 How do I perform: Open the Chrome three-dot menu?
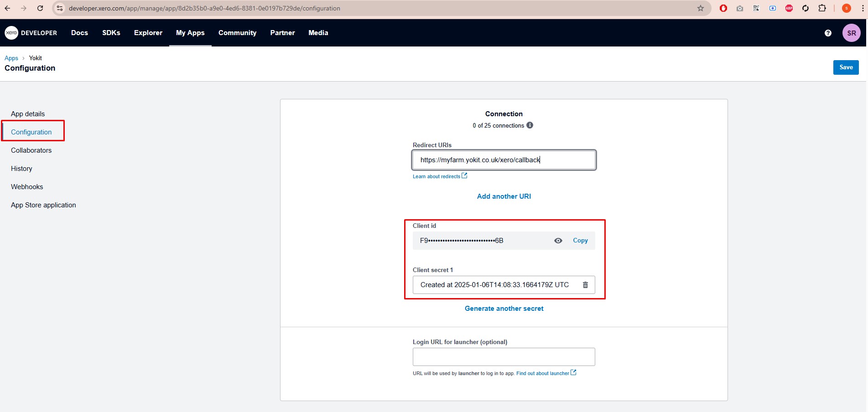[x=863, y=8]
